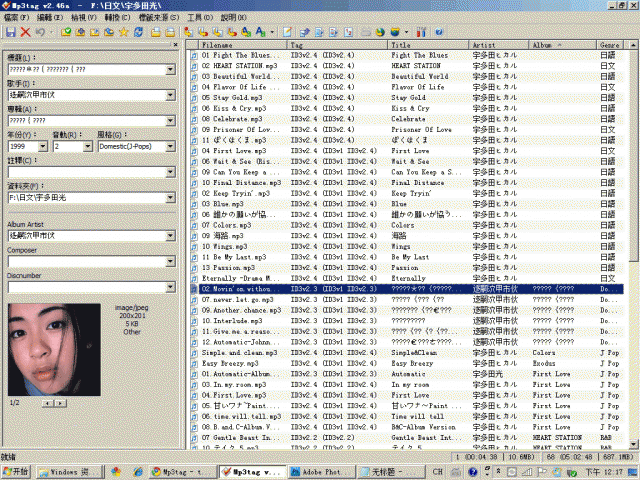This screenshot has width=640, height=480.
Task: Expand the Album Artist dropdown
Action: (171, 236)
